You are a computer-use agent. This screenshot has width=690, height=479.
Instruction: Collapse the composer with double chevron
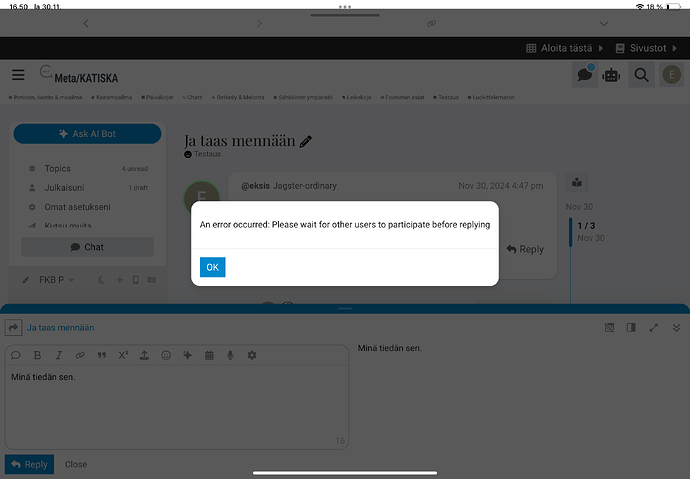point(676,328)
